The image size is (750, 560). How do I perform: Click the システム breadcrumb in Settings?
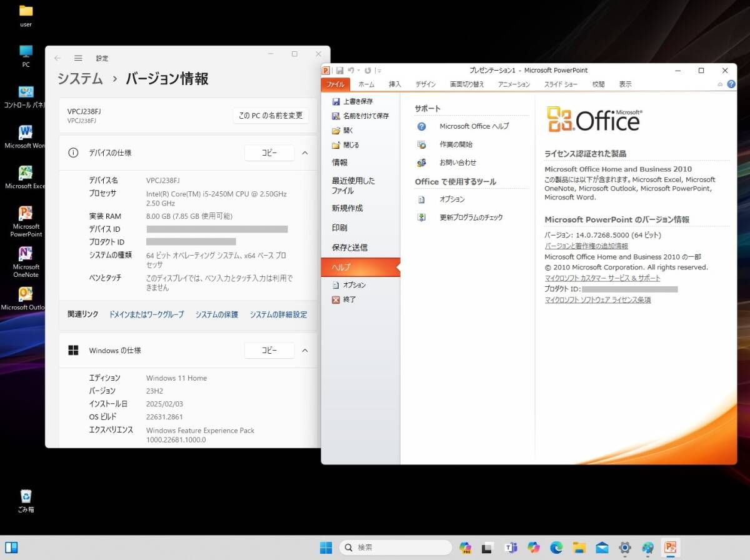point(80,79)
